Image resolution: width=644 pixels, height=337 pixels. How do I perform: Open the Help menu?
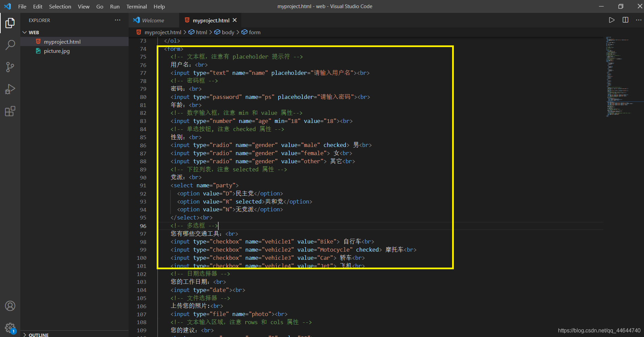tap(159, 6)
